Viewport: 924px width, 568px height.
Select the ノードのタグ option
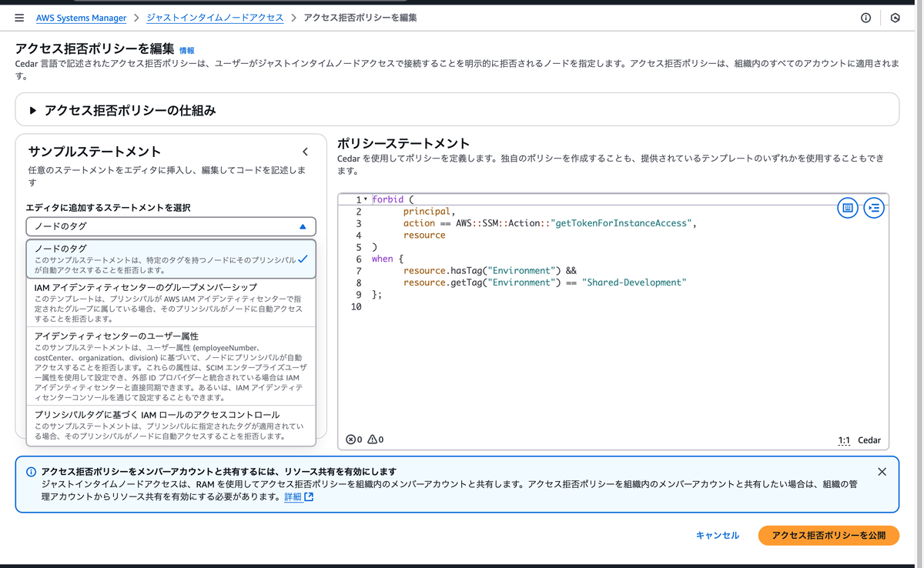171,259
